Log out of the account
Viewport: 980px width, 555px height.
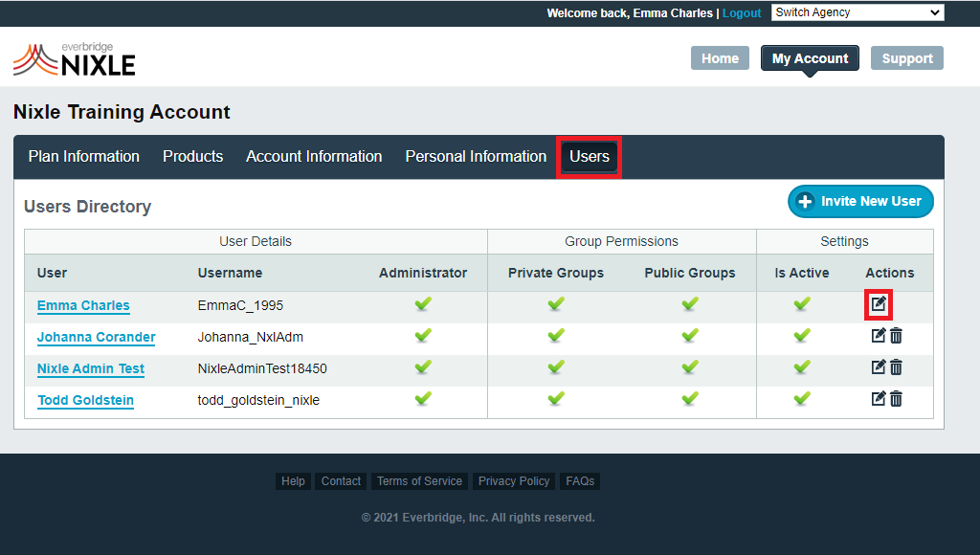[x=742, y=13]
